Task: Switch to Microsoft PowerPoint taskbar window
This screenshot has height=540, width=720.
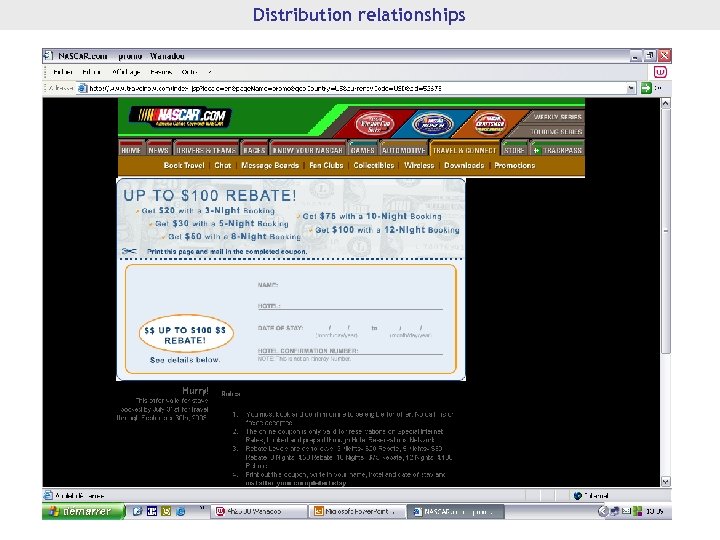Action: (x=358, y=511)
